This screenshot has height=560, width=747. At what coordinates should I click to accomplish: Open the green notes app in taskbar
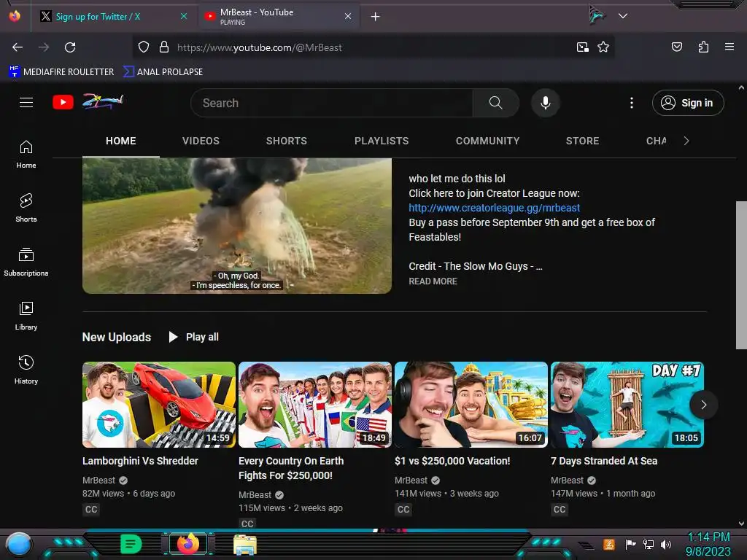click(131, 544)
